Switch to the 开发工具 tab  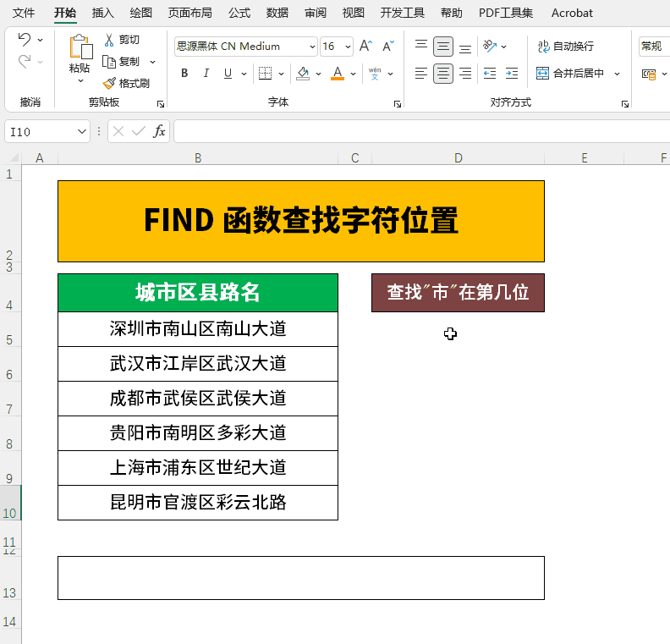pyautogui.click(x=402, y=13)
